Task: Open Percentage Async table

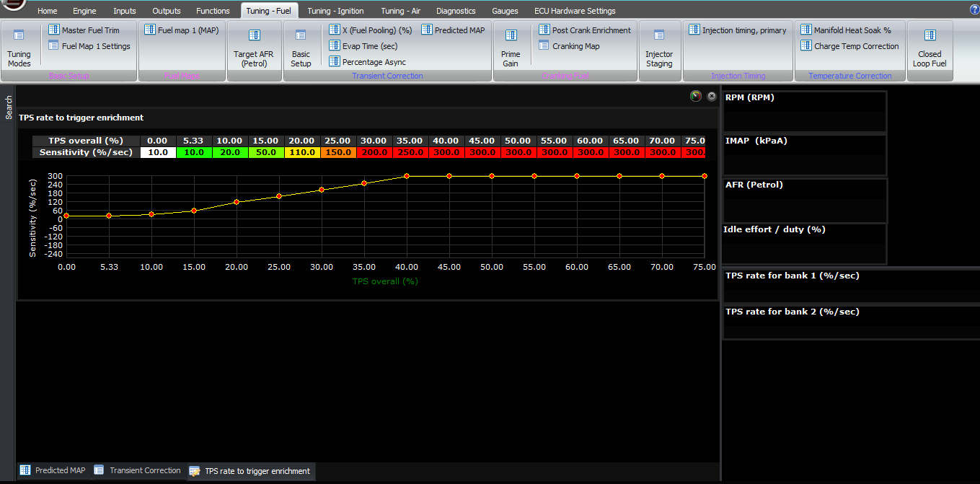Action: coord(368,62)
